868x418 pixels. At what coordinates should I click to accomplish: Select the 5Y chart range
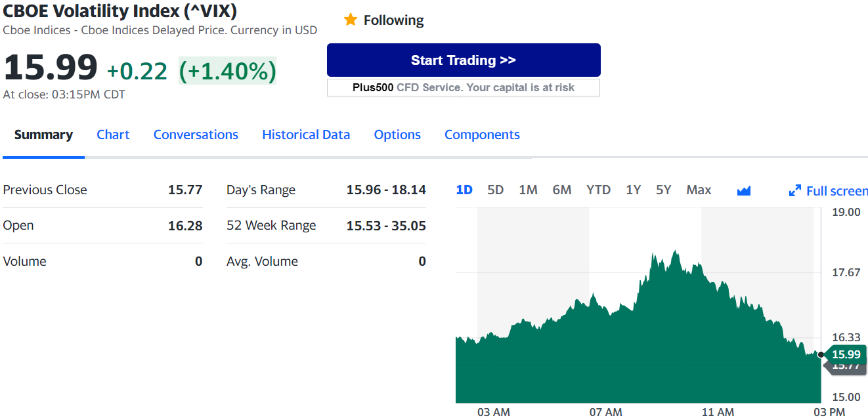click(664, 190)
